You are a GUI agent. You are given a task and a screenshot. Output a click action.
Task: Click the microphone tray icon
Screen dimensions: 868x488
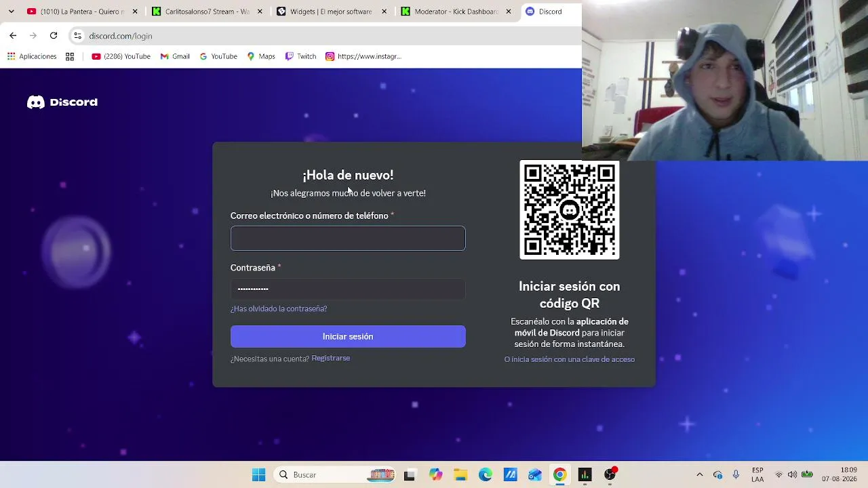coord(736,475)
